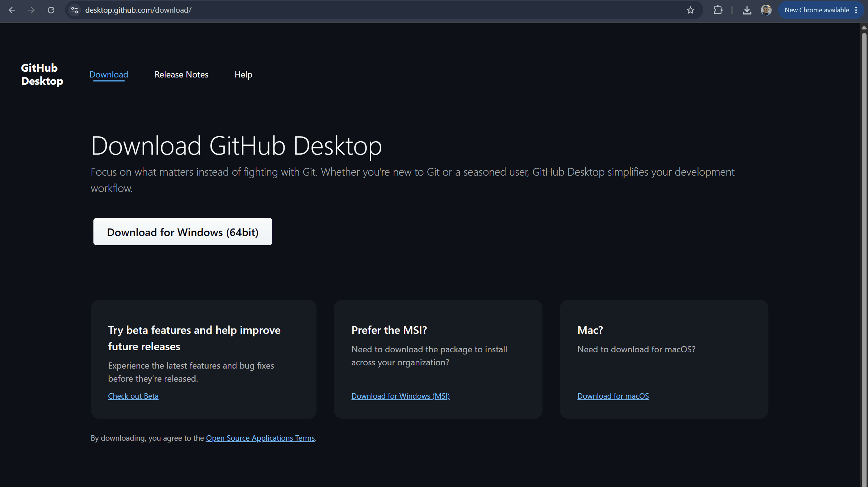Screen dimensions: 868x487
Task: Open the Release Notes nav item
Action: pyautogui.click(x=181, y=74)
